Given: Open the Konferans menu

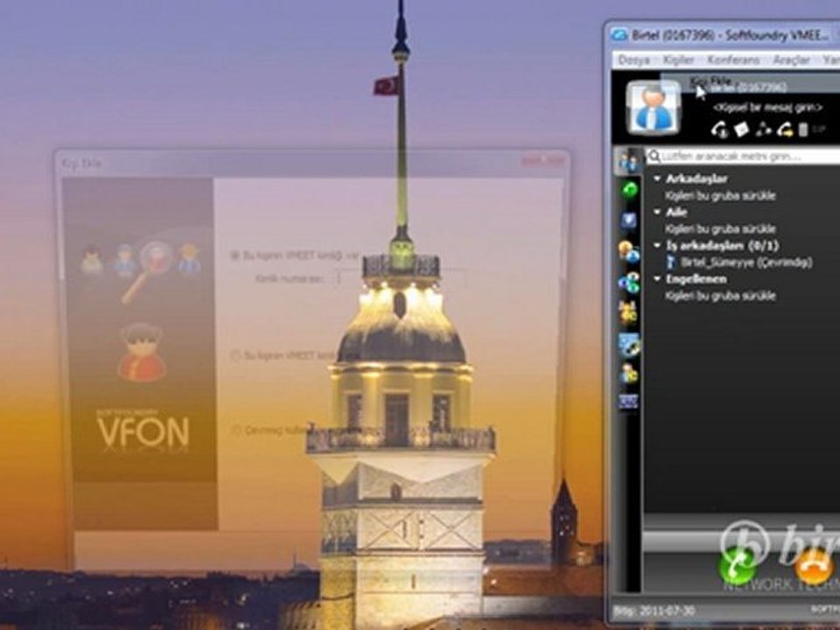Looking at the screenshot, I should pyautogui.click(x=733, y=60).
